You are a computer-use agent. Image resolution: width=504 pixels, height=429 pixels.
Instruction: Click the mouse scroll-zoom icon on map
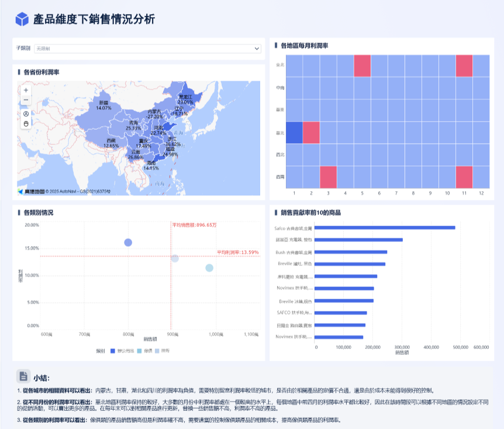26,124
